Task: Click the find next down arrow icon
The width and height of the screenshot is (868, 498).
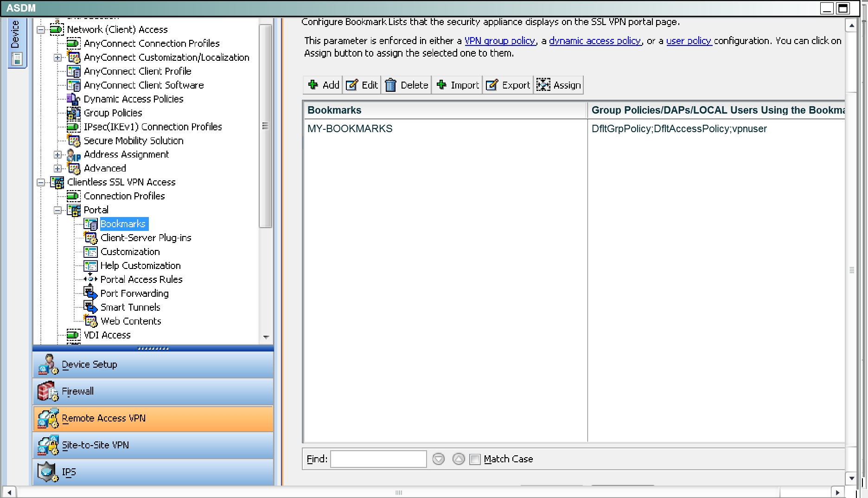Action: pyautogui.click(x=438, y=459)
